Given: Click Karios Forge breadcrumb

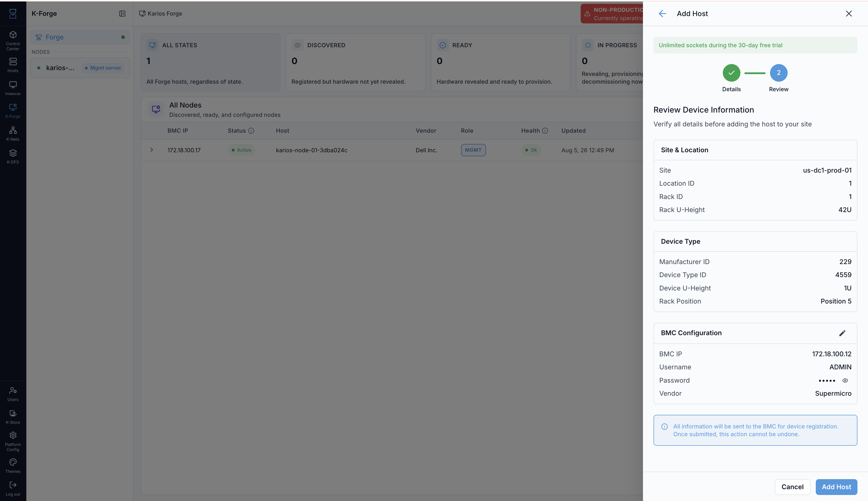Looking at the screenshot, I should pyautogui.click(x=160, y=13).
